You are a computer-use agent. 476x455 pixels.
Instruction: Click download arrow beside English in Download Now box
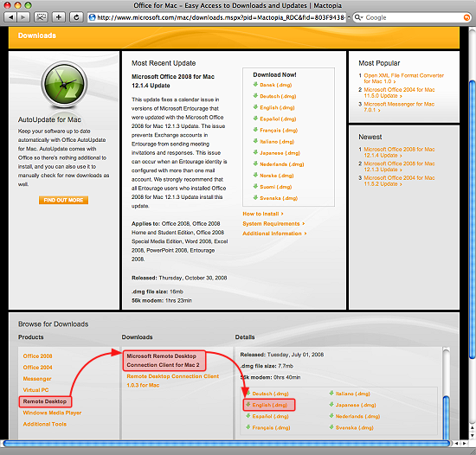(255, 107)
